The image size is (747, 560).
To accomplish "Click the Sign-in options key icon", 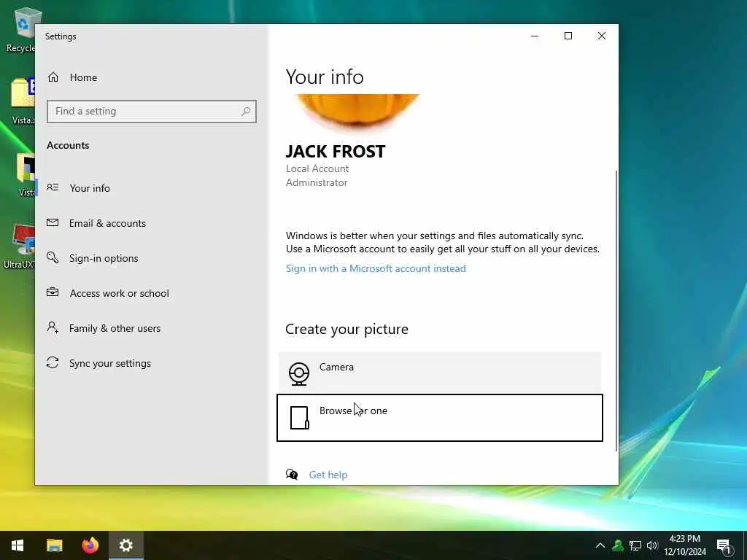I will [x=53, y=257].
